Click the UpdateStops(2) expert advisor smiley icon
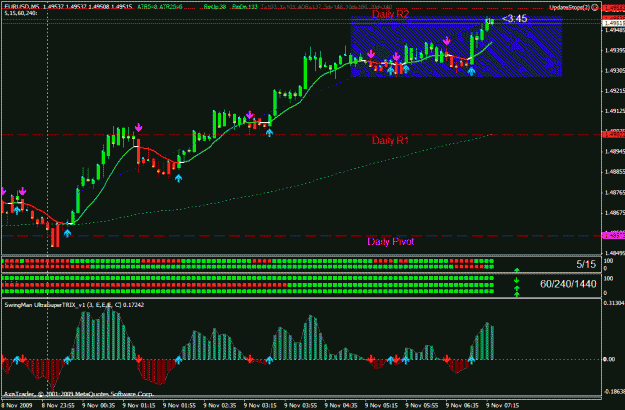The image size is (625, 410). click(x=595, y=7)
